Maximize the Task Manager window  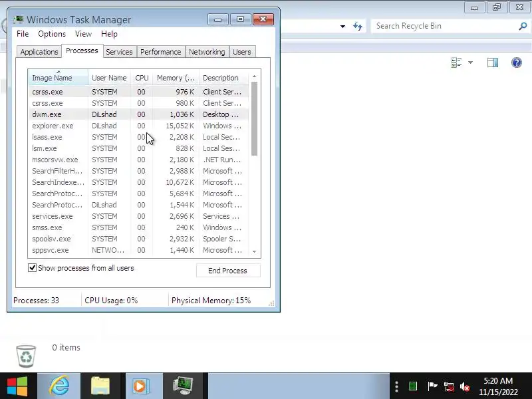coord(241,19)
